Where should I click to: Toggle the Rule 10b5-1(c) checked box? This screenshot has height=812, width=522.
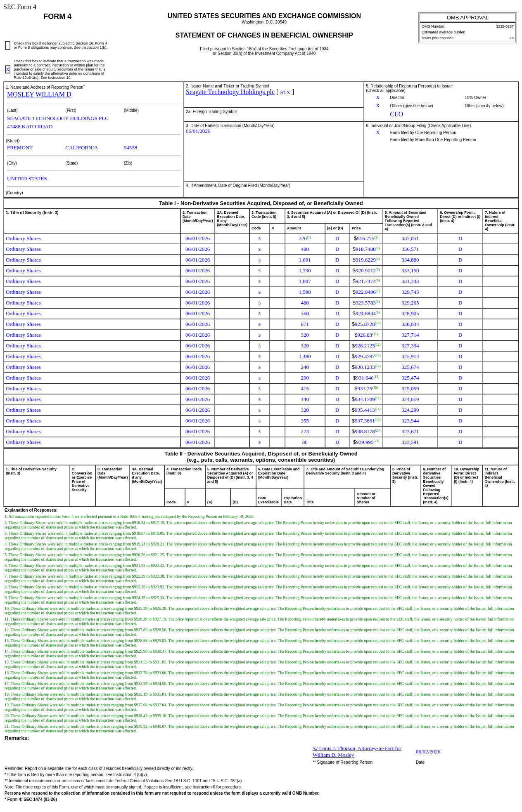click(8, 69)
